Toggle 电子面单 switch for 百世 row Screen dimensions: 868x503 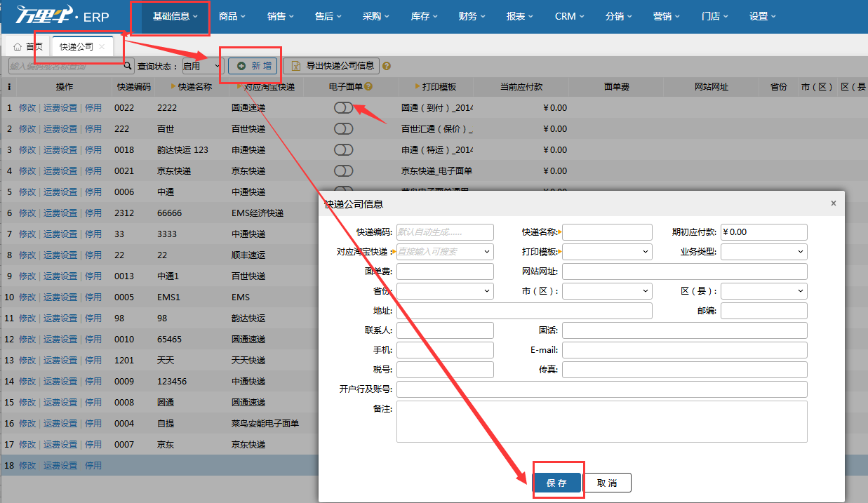point(344,129)
